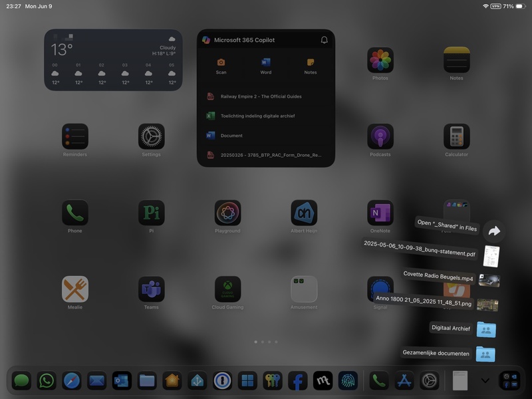Open the Home app in the dock
Viewport: 532px width, 399px height.
172,380
